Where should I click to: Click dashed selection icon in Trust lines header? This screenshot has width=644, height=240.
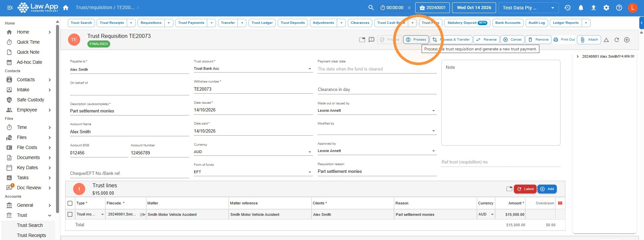pos(509,189)
